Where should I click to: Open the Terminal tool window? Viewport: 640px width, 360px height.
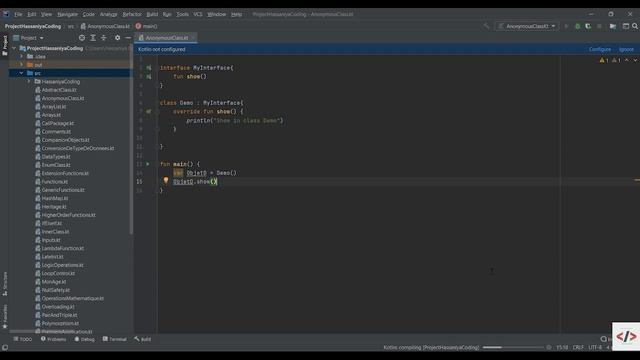tap(115, 339)
